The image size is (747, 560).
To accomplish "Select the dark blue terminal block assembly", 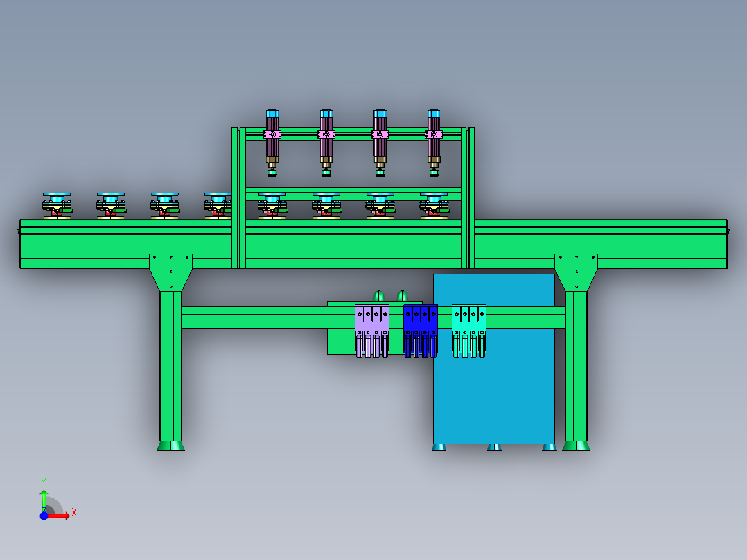I will [x=420, y=331].
